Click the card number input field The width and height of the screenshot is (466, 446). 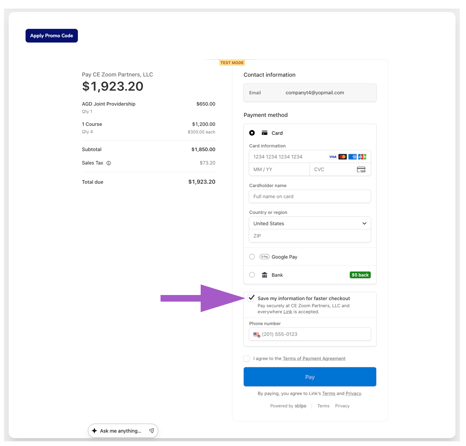pyautogui.click(x=310, y=157)
